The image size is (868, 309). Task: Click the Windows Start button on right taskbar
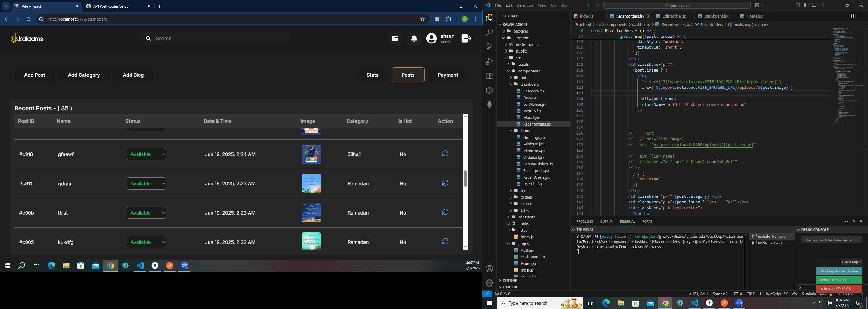489,303
